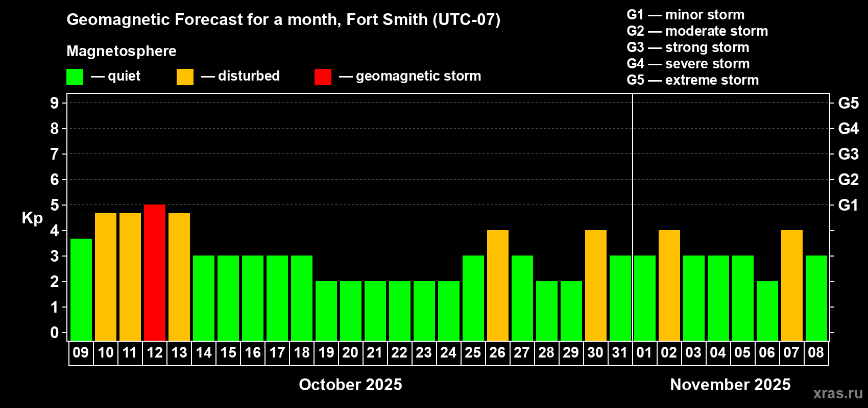
Task: Click the G1 storm level label on right axis
Action: [x=848, y=205]
